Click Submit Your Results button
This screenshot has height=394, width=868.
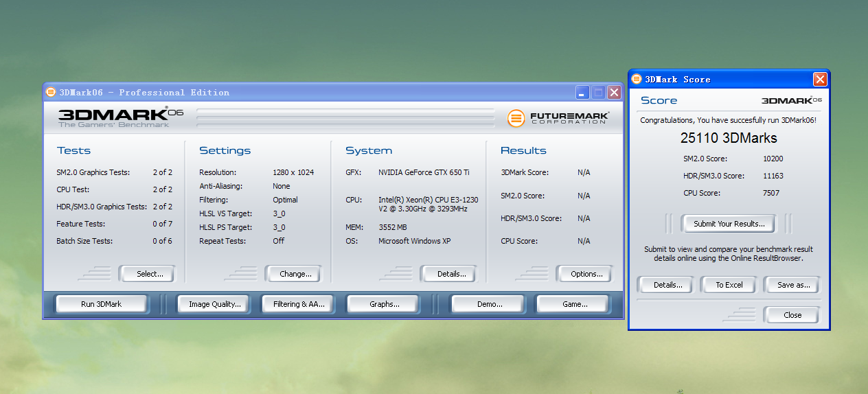click(x=729, y=224)
